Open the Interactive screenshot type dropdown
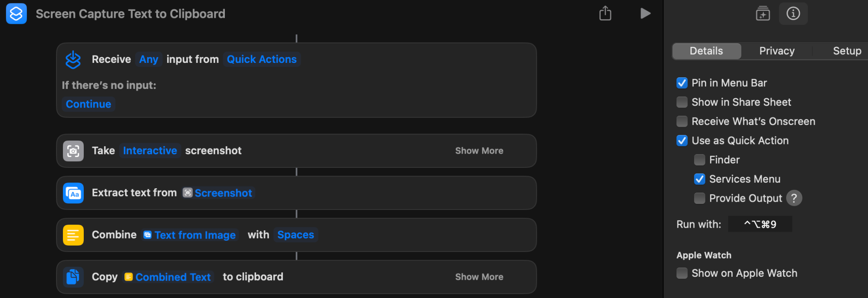 pos(150,151)
